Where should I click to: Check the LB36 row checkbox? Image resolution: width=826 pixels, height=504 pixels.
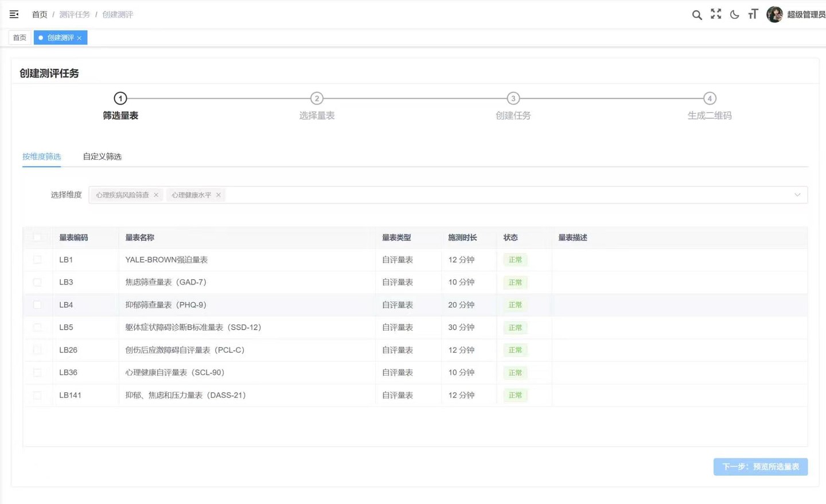(37, 373)
